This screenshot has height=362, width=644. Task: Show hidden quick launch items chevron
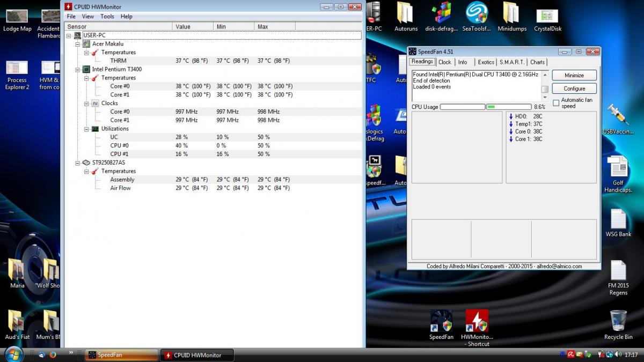coord(71,352)
